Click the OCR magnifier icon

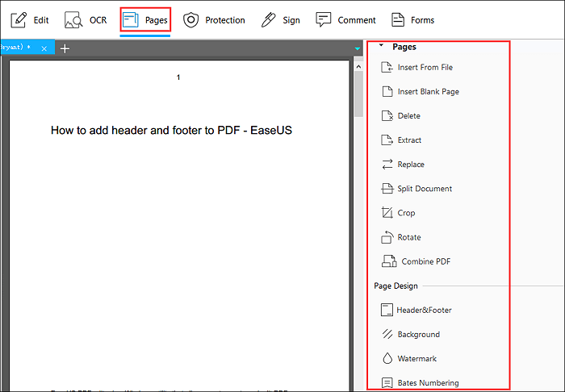(x=73, y=20)
